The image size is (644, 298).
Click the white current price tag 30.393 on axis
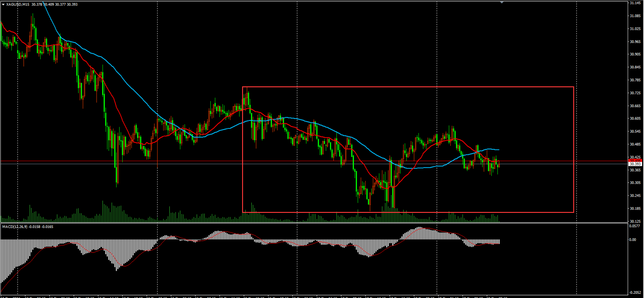[635, 164]
